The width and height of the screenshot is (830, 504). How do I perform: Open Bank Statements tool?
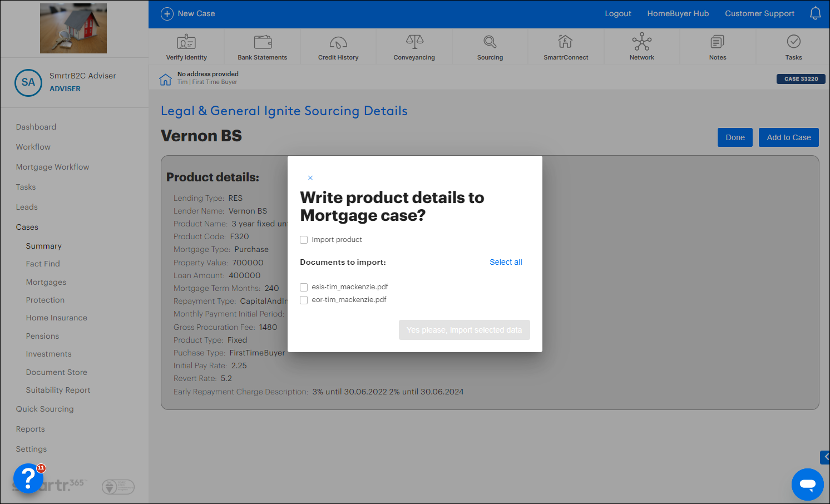click(x=263, y=47)
